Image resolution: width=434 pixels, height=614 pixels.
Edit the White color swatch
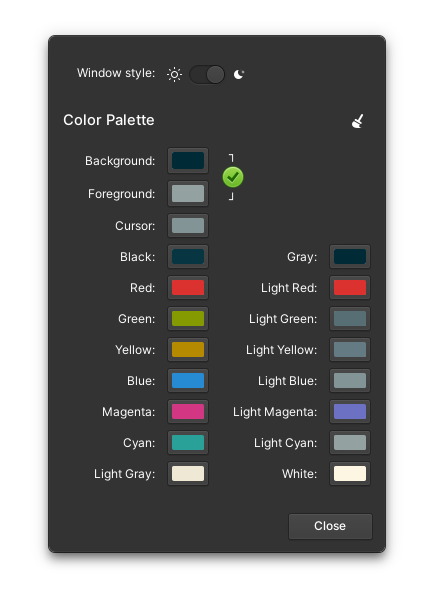[x=350, y=473]
